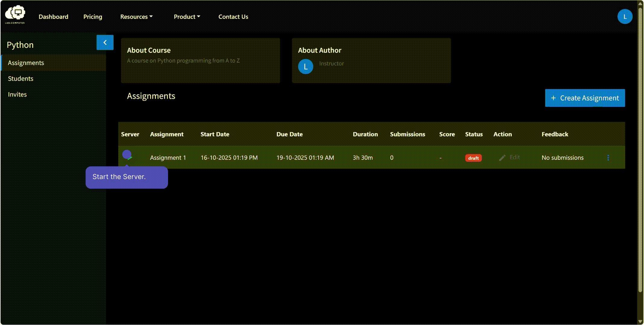Click the 3h 30m duration value
The height and width of the screenshot is (325, 644).
[x=363, y=158]
